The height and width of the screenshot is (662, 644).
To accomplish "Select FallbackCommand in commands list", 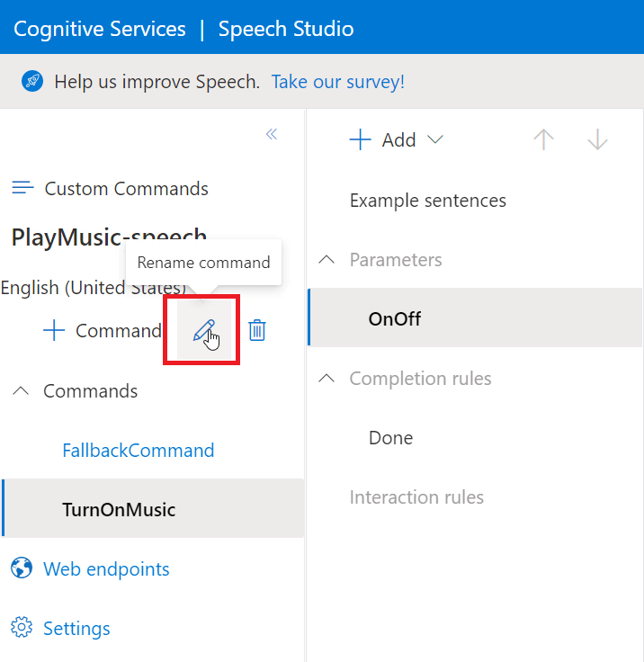I will coord(139,450).
